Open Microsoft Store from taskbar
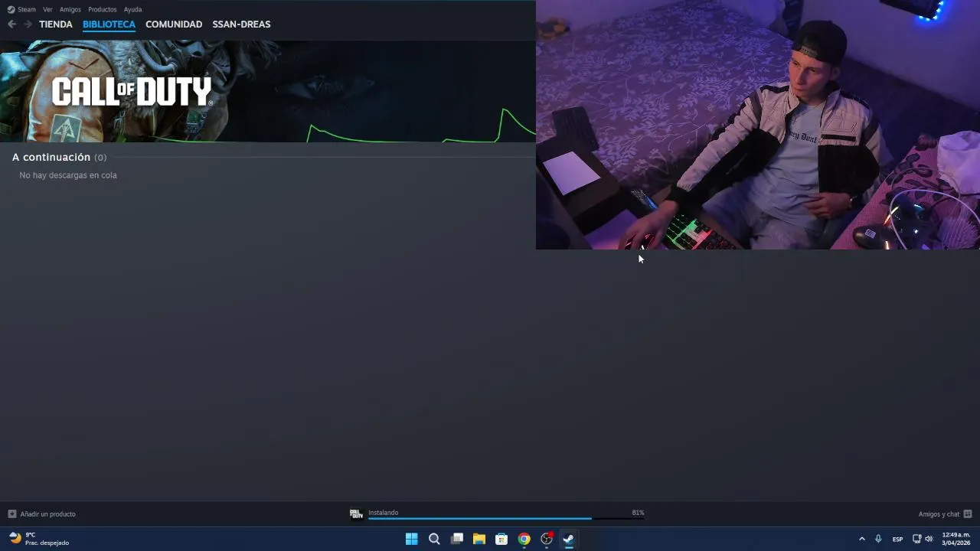This screenshot has height=551, width=980. 501,539
